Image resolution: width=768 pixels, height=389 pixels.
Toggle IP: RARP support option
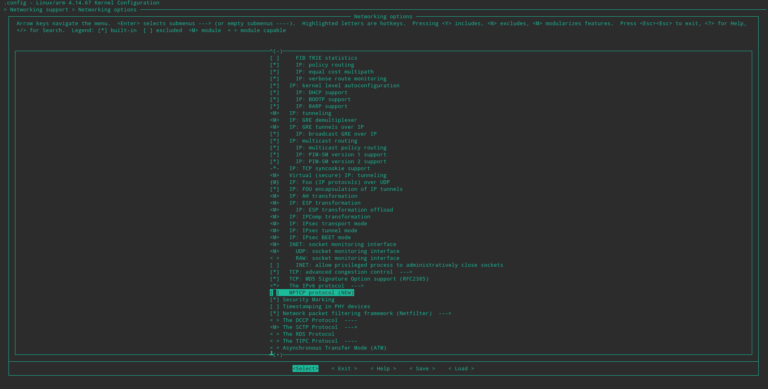[x=309, y=106]
